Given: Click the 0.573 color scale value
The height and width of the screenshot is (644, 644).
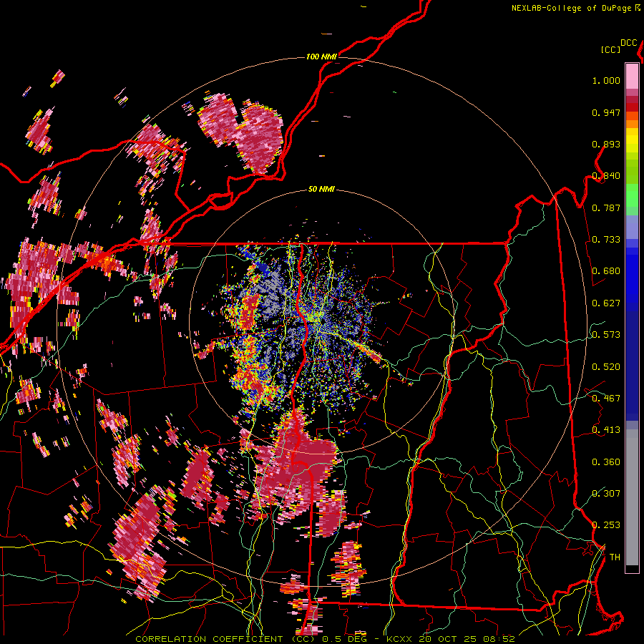Looking at the screenshot, I should tap(606, 335).
